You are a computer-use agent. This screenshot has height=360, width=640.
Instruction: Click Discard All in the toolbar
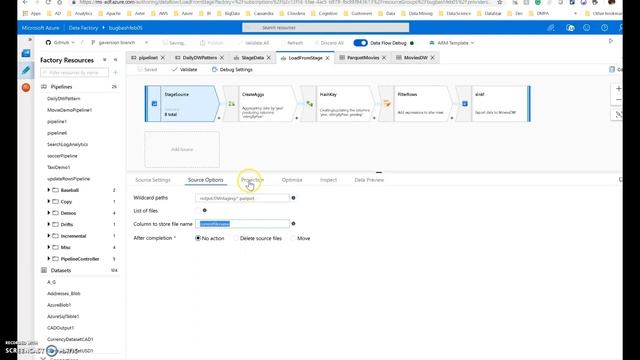coord(329,43)
